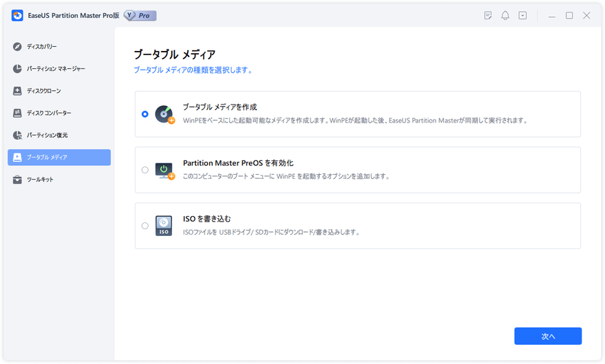
Task: Click the Partition Recovery icon in sidebar
Action: (x=18, y=135)
